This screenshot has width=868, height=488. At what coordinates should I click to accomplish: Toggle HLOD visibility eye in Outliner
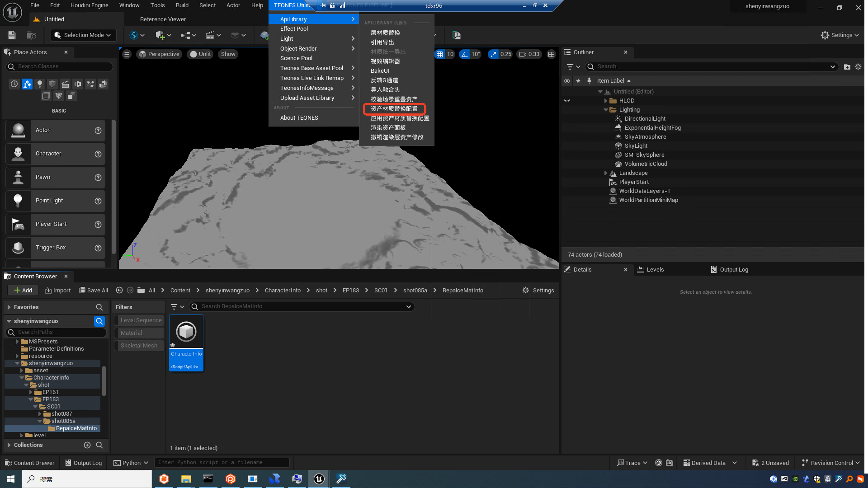tap(567, 101)
